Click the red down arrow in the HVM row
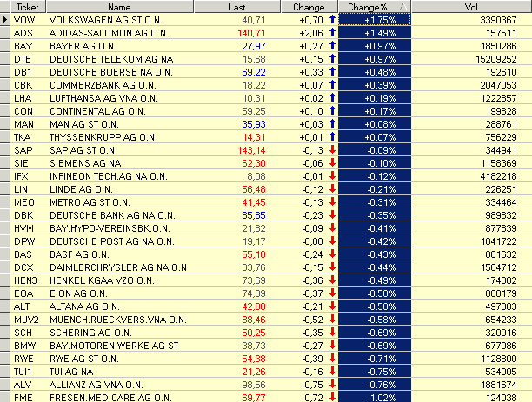532x402 pixels. (x=332, y=227)
